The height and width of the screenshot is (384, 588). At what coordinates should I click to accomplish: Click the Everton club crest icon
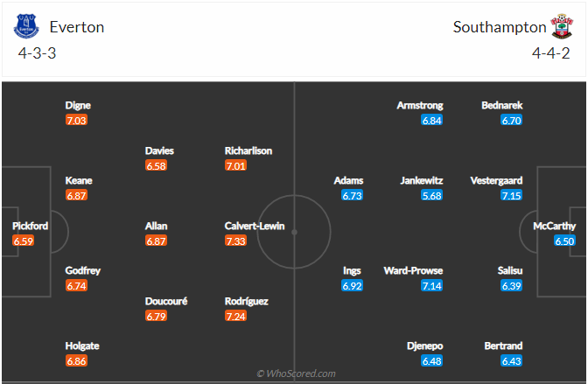26,26
